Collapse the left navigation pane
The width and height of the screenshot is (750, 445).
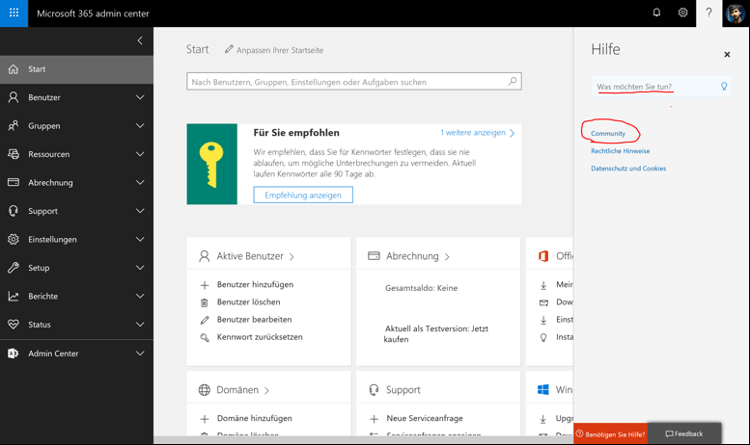(140, 40)
